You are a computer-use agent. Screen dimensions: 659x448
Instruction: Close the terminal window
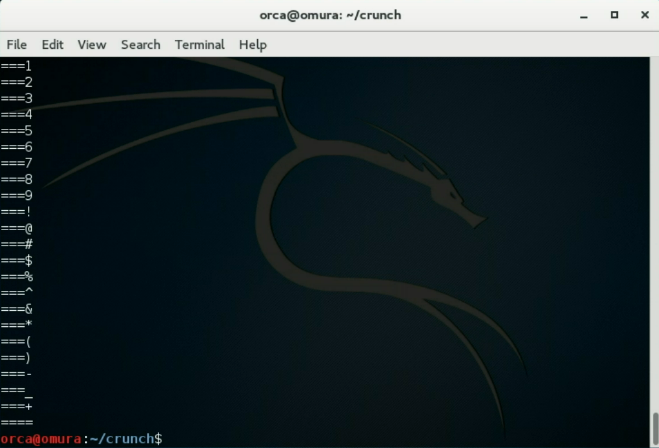pos(645,15)
